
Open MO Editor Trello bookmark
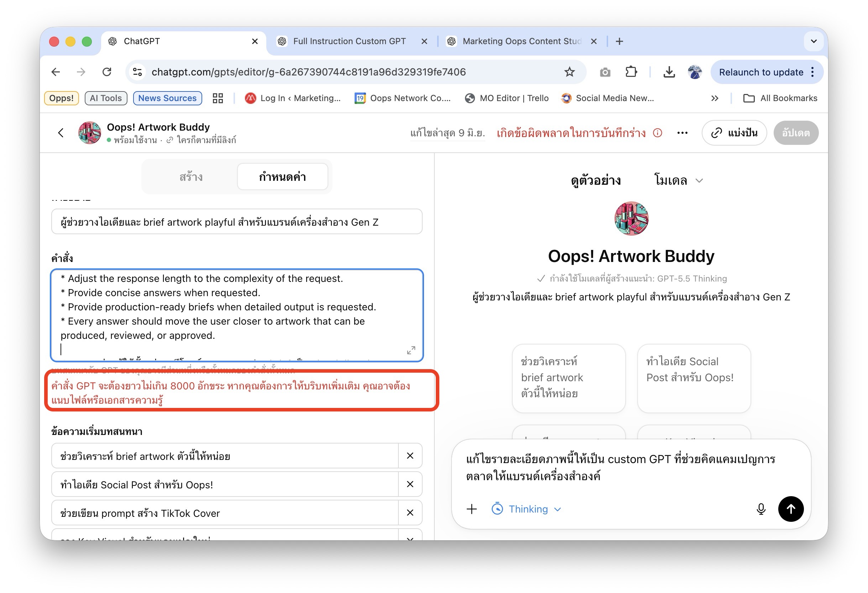[507, 98]
